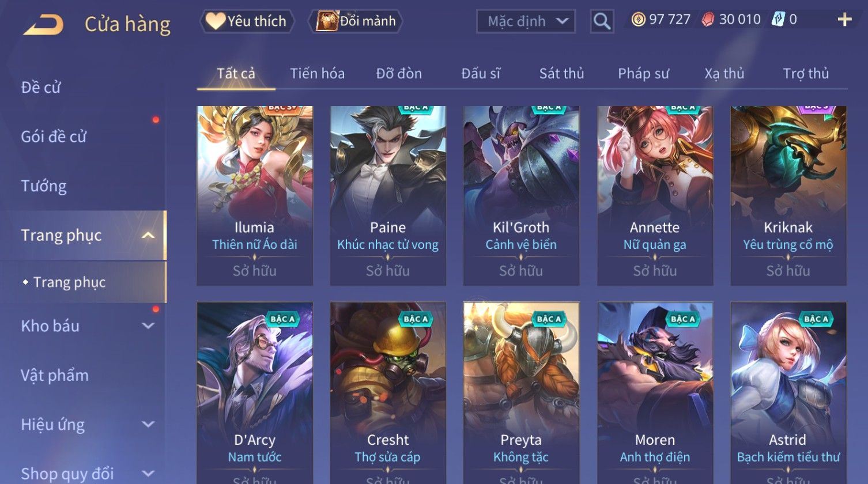Open Annette Nữ quản ga skin card

pos(655,195)
